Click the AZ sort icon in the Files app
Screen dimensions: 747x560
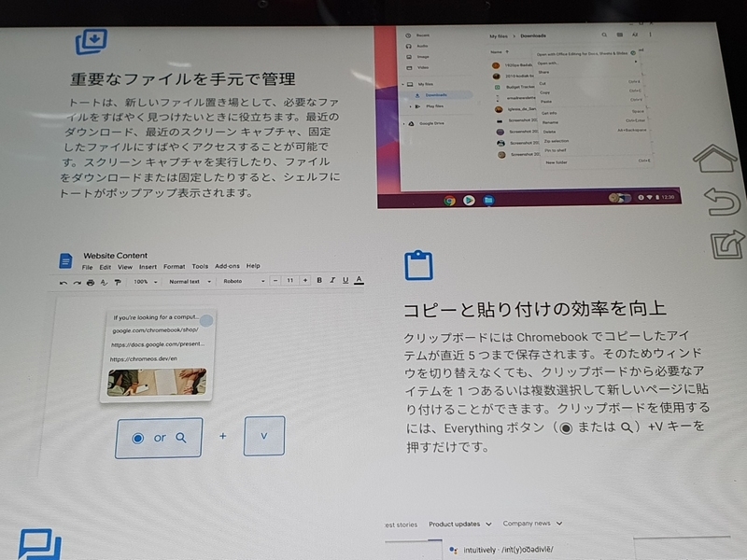tap(635, 35)
